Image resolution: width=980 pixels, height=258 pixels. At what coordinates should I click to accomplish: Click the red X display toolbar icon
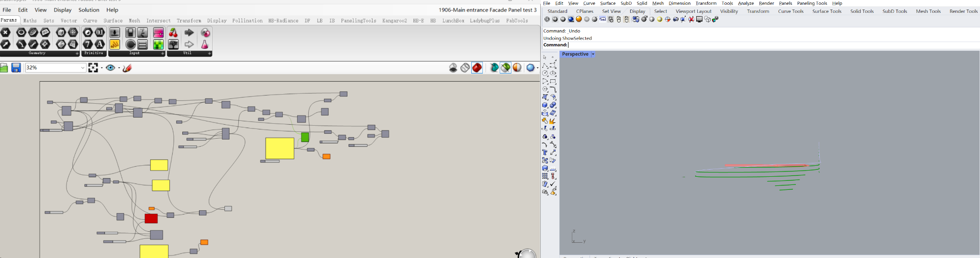coord(691,20)
